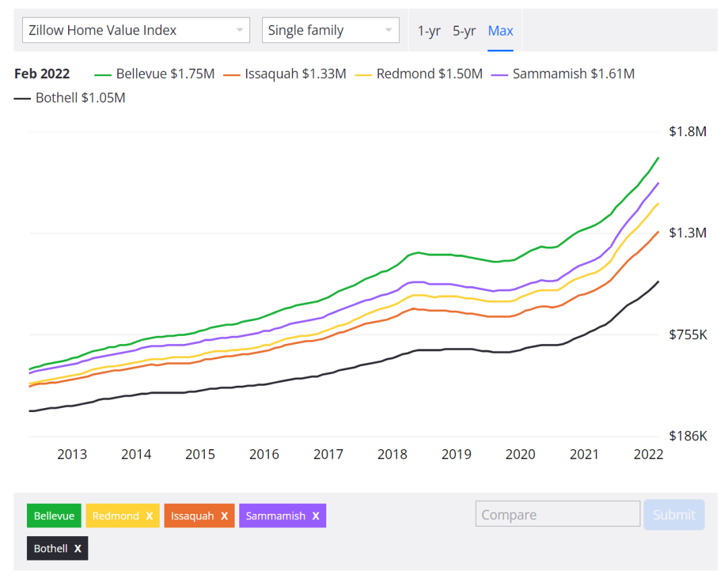Click the Bothell $1.05M legend entry
This screenshot has width=728, height=582.
pyautogui.click(x=69, y=98)
